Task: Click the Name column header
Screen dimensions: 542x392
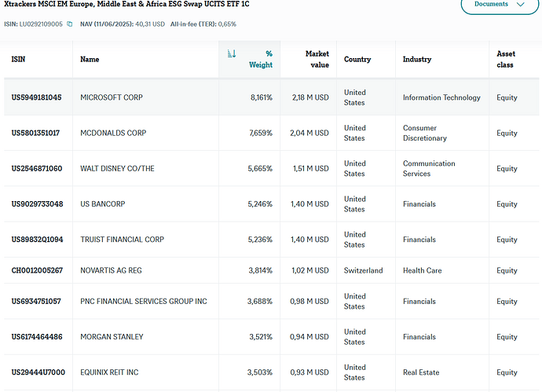Action: pos(90,59)
